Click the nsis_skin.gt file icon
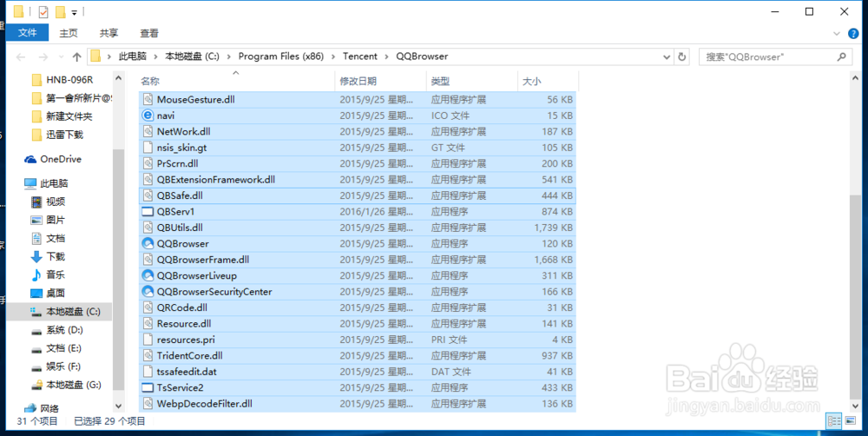868x436 pixels. pyautogui.click(x=148, y=148)
